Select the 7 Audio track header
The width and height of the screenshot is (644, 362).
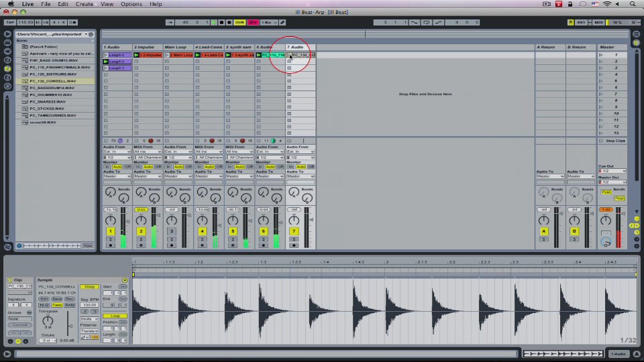click(x=301, y=47)
